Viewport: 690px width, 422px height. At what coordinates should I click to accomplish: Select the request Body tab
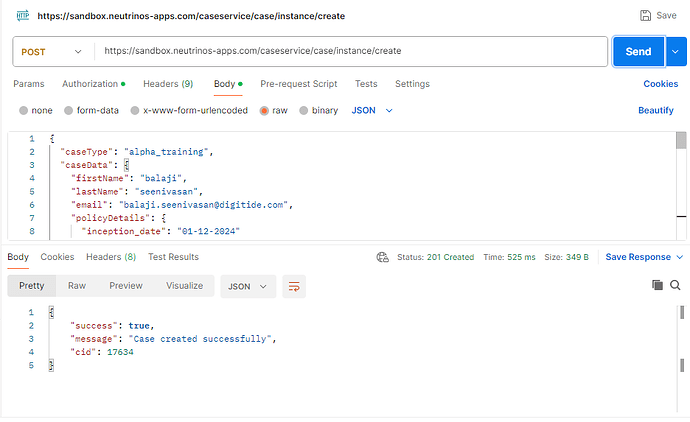pyautogui.click(x=228, y=84)
